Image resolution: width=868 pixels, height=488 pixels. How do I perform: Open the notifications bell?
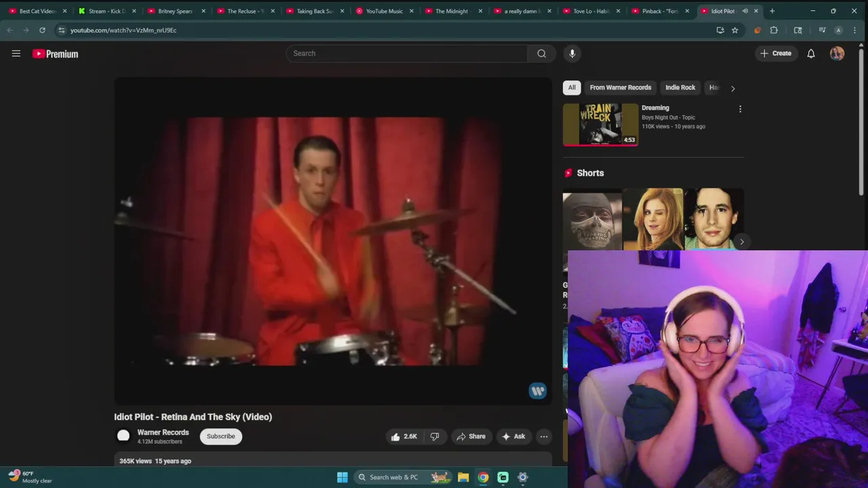(x=811, y=54)
